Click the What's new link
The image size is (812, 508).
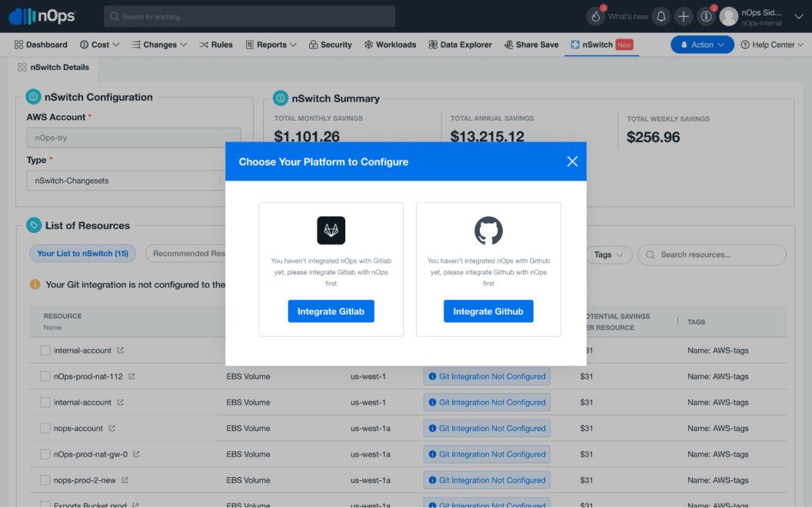pyautogui.click(x=627, y=17)
